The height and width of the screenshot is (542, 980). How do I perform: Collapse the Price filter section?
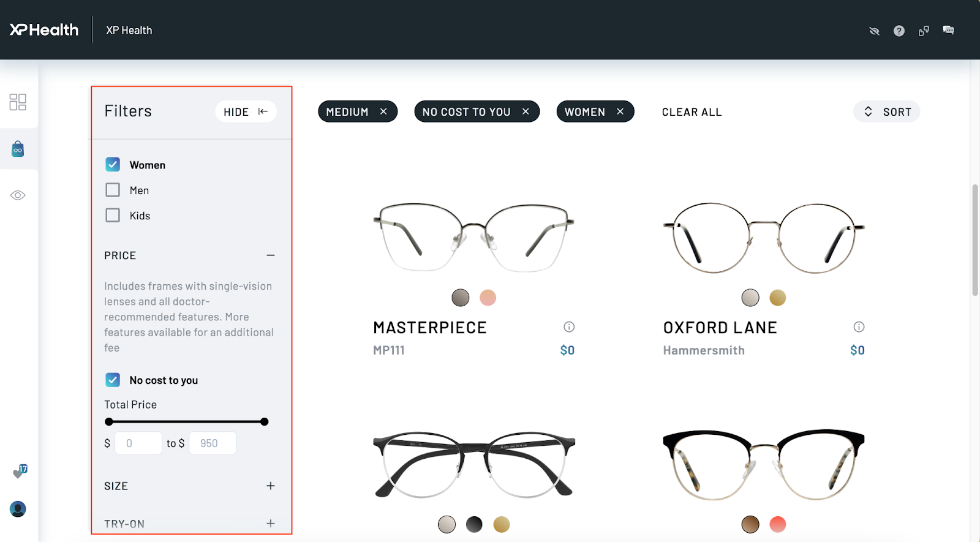(270, 255)
